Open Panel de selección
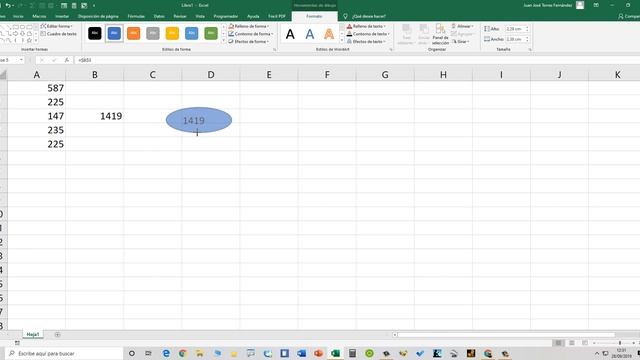Viewport: 640px width, 360px height. click(x=440, y=34)
